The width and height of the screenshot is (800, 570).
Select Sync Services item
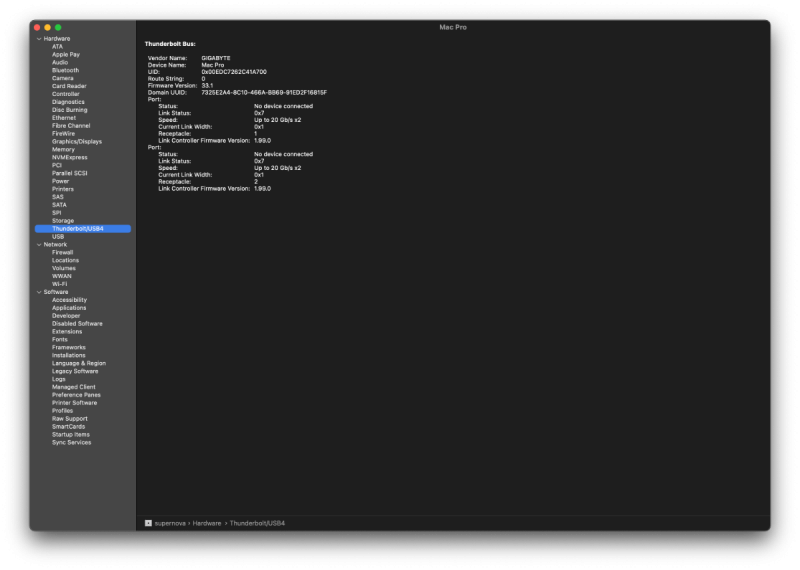(x=71, y=442)
